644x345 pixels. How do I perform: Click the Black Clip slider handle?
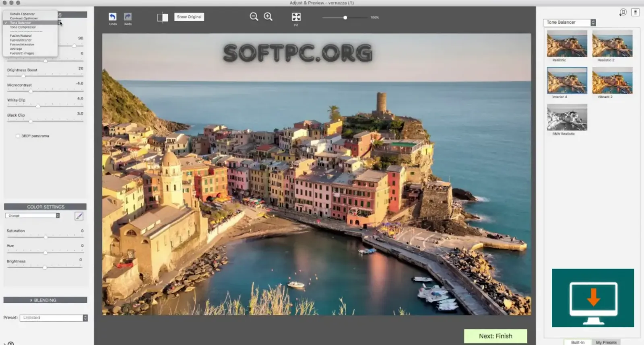(x=31, y=121)
